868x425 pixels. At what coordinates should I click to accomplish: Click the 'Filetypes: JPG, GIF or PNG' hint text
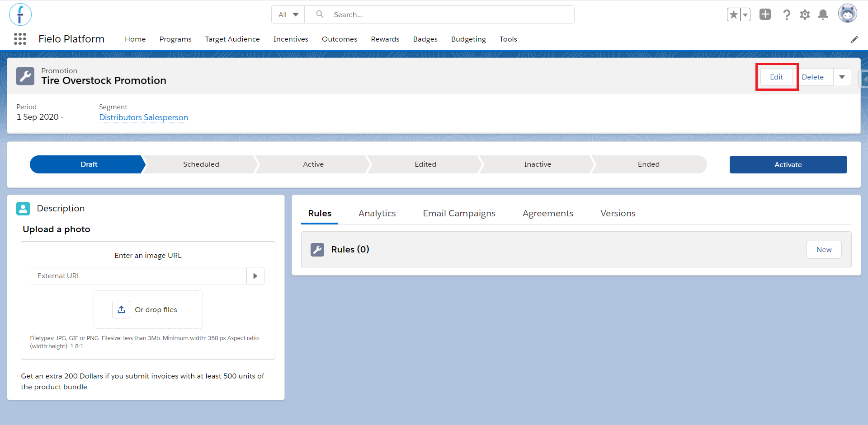tap(144, 342)
